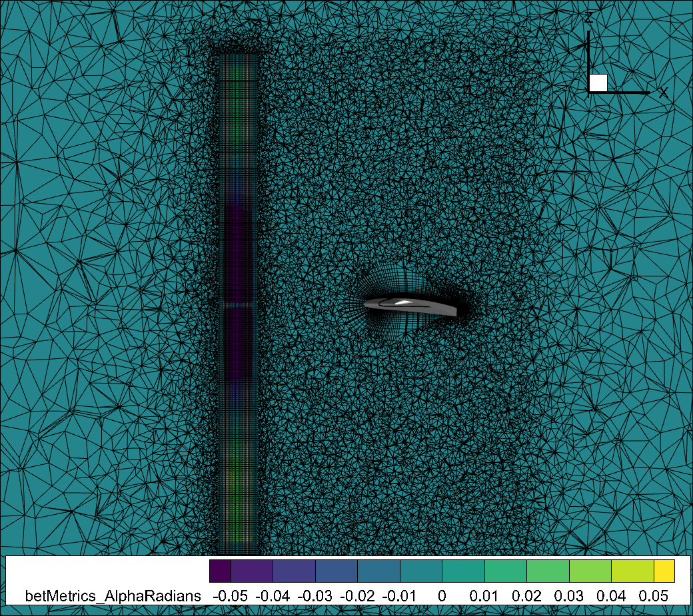Pick the legend swatch between 0.03 and 0.04
This screenshot has height=616, width=693.
pos(590,571)
